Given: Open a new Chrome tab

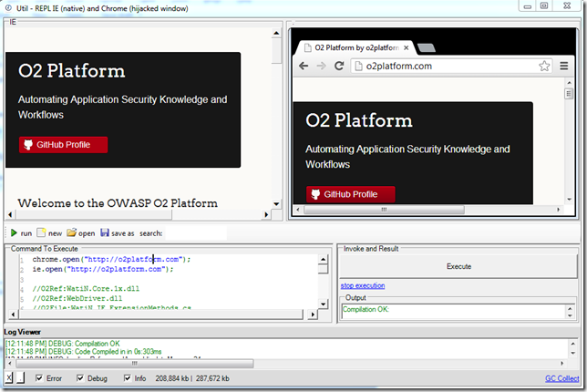Looking at the screenshot, I should pos(426,47).
